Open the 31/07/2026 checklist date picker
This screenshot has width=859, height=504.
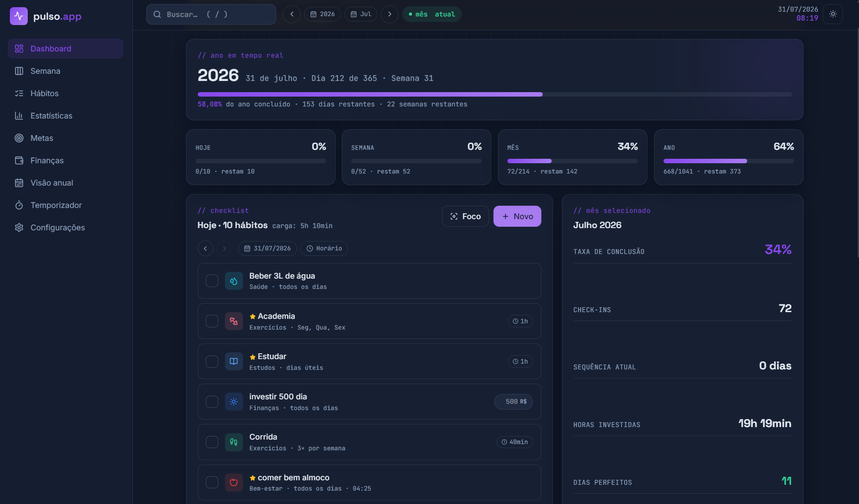[x=268, y=248]
